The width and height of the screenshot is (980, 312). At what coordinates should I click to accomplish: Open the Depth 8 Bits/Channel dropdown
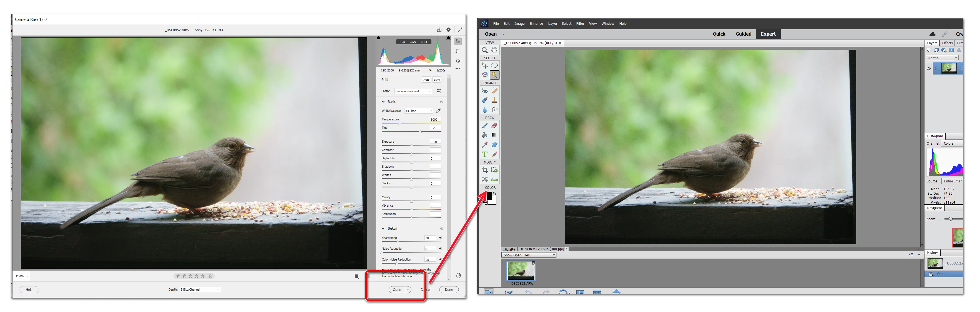tap(200, 289)
